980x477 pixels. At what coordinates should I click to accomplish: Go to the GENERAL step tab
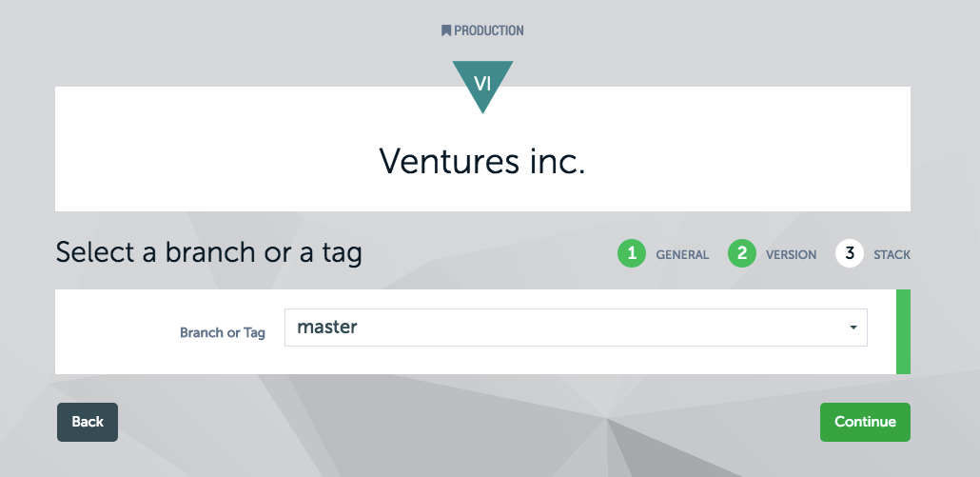(682, 255)
